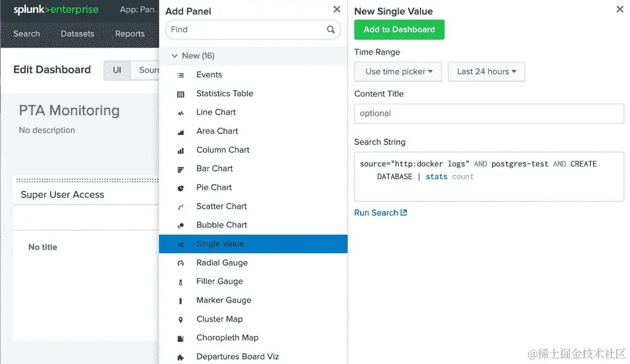The height and width of the screenshot is (364, 630).
Task: Select the Statistics Table icon
Action: tap(181, 94)
